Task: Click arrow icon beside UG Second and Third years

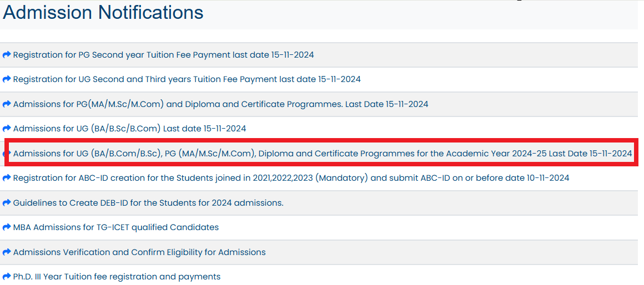Action: 7,79
